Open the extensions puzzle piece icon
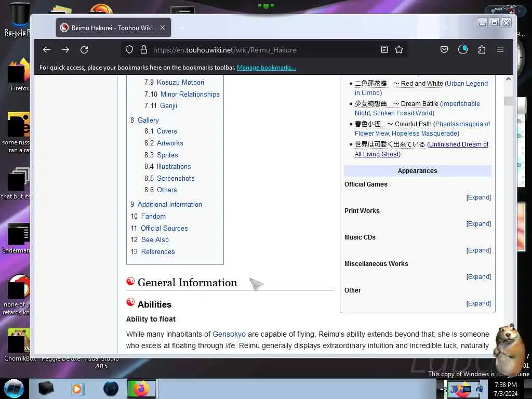532x399 pixels. point(482,50)
